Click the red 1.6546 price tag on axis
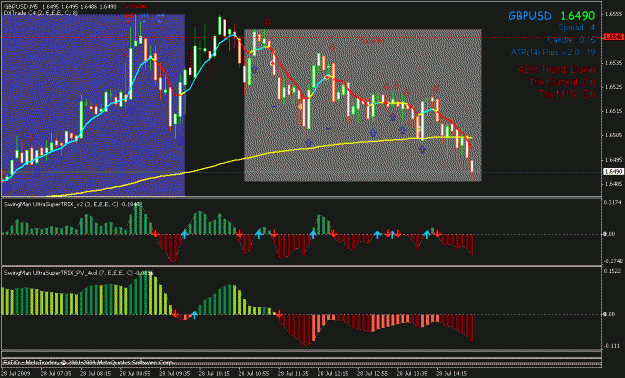The width and height of the screenshot is (625, 378). (x=613, y=37)
